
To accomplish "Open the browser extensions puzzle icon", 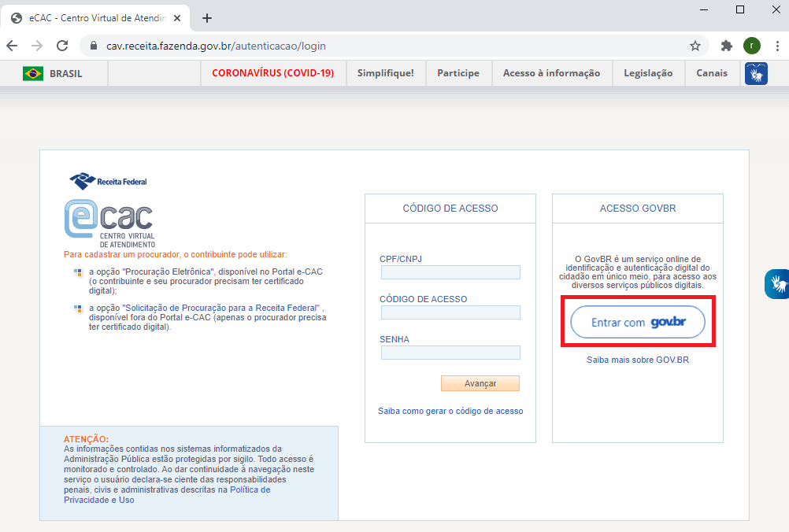I will pos(726,46).
